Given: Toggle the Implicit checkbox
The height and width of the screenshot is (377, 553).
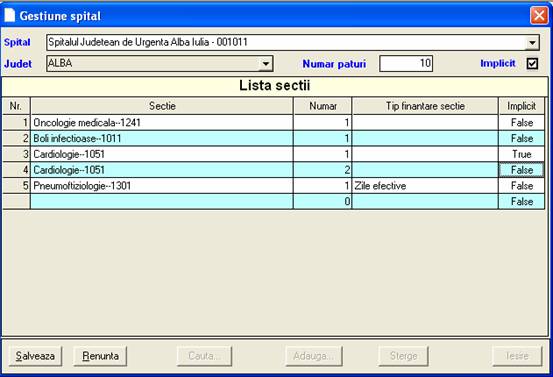Looking at the screenshot, I should click(532, 63).
